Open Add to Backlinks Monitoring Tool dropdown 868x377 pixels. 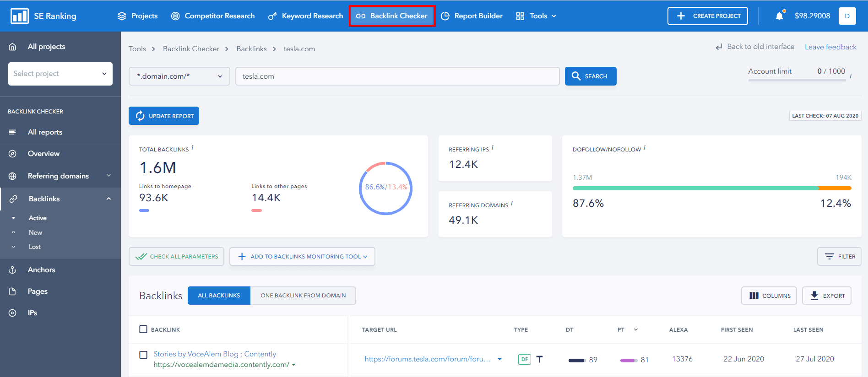302,257
